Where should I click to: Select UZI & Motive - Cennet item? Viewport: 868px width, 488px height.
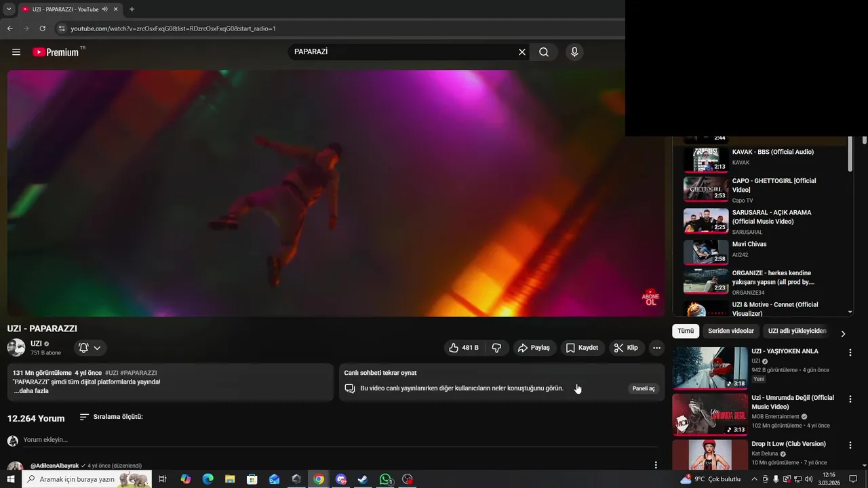(x=763, y=308)
